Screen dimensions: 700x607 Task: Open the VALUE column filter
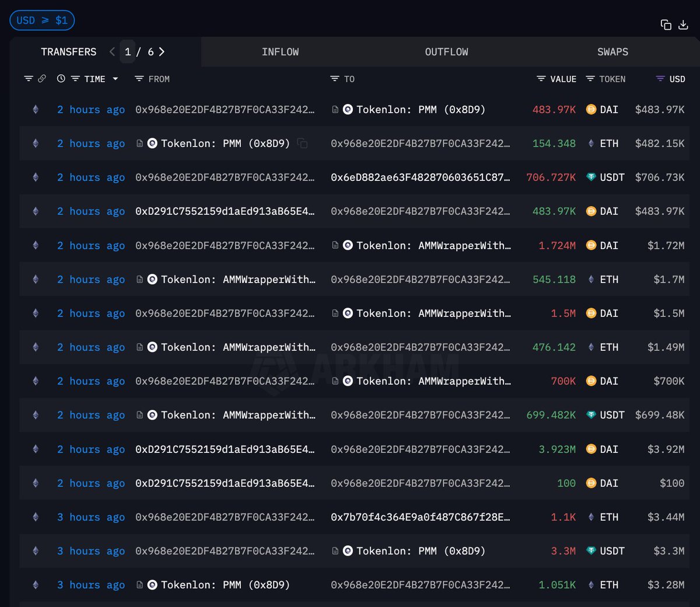(541, 79)
